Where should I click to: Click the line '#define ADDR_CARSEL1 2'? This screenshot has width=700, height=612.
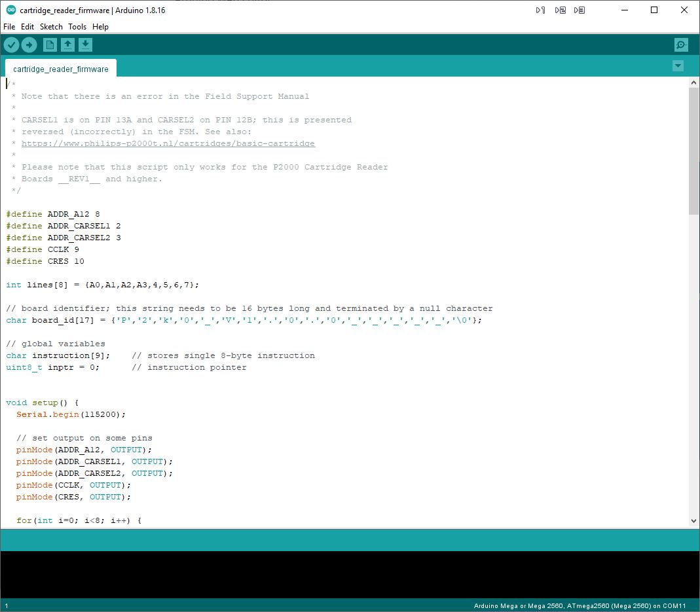pyautogui.click(x=64, y=226)
